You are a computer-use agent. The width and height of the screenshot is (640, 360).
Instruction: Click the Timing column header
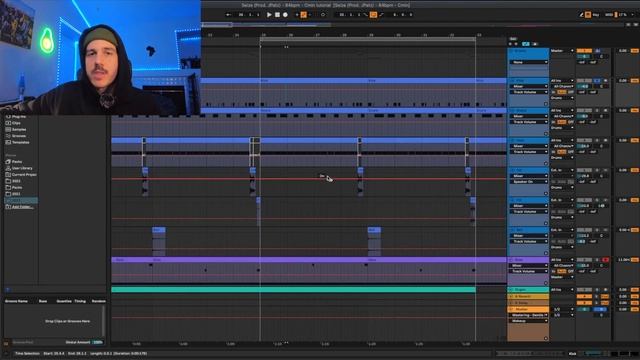pyautogui.click(x=80, y=301)
